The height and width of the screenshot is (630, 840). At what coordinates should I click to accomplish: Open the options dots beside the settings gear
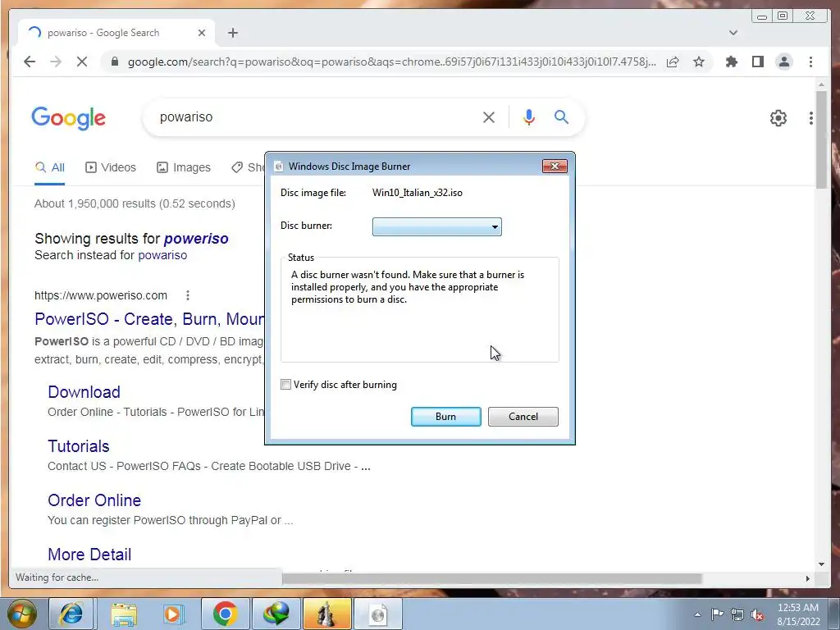pyautogui.click(x=811, y=118)
